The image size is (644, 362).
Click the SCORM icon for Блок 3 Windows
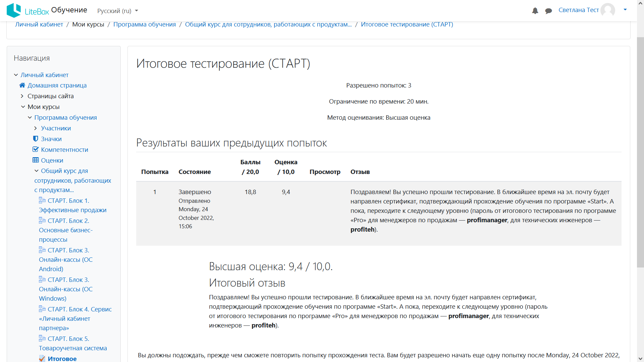tap(42, 280)
